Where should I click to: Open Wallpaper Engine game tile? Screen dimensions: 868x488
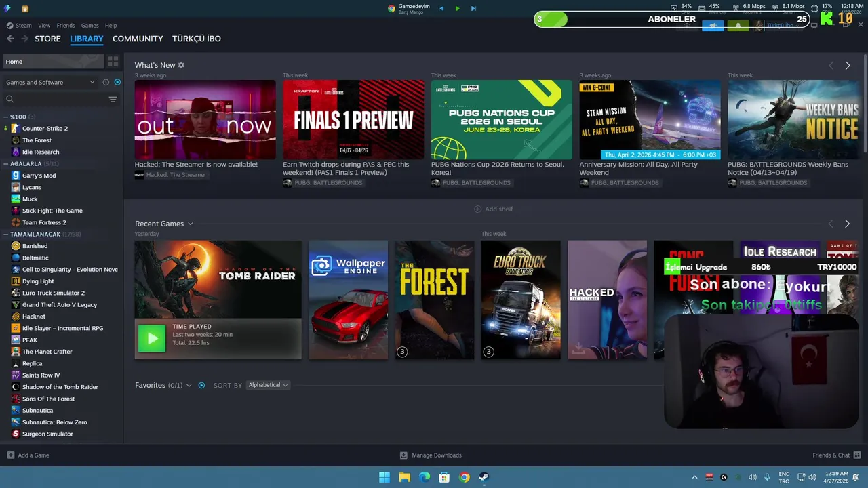[x=349, y=300]
